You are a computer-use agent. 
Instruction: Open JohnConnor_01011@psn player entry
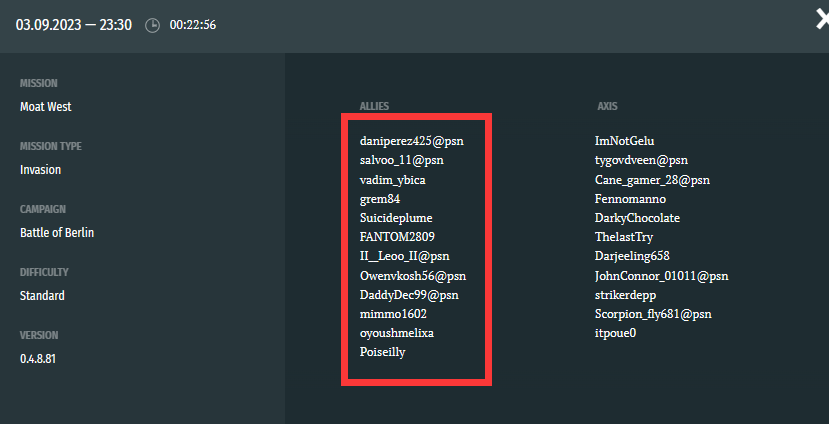[661, 276]
